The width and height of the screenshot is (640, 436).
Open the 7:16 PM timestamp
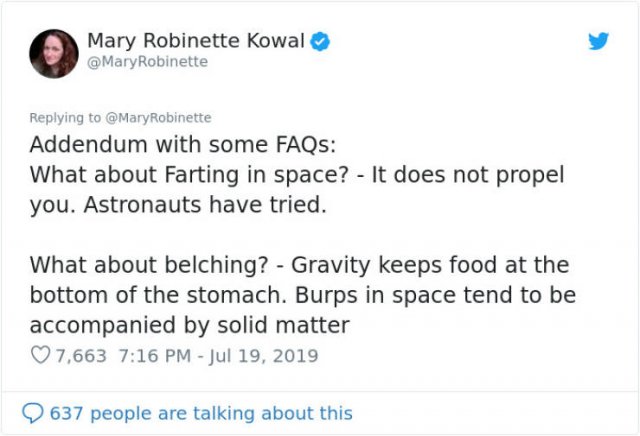point(155,356)
